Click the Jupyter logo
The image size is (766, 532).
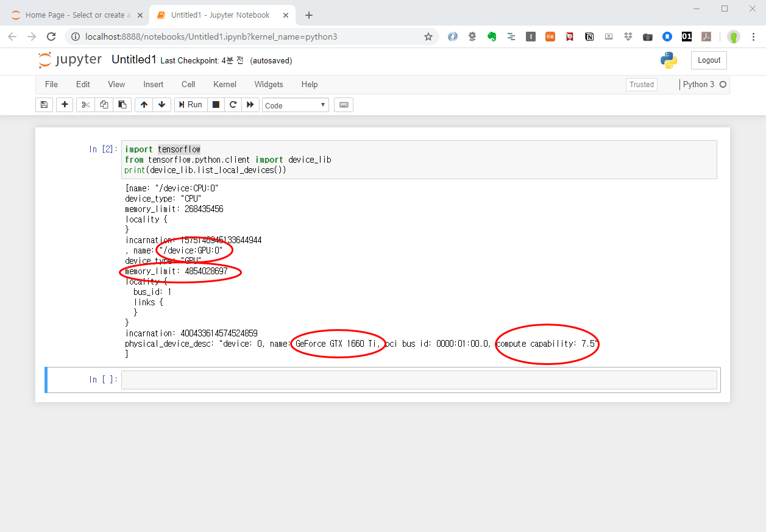(x=69, y=60)
